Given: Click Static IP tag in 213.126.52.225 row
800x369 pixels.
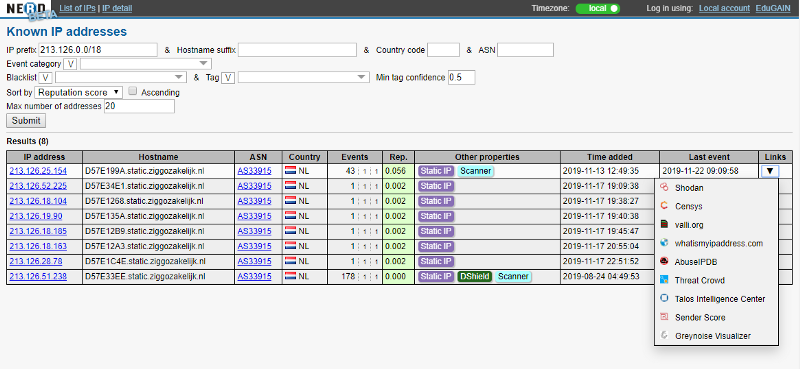Looking at the screenshot, I should pyautogui.click(x=436, y=186).
